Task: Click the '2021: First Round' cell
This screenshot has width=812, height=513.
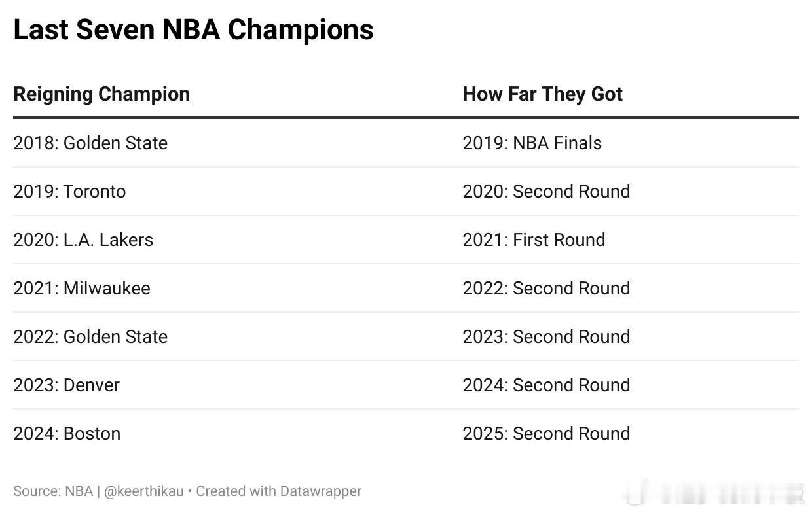Action: pyautogui.click(x=534, y=240)
